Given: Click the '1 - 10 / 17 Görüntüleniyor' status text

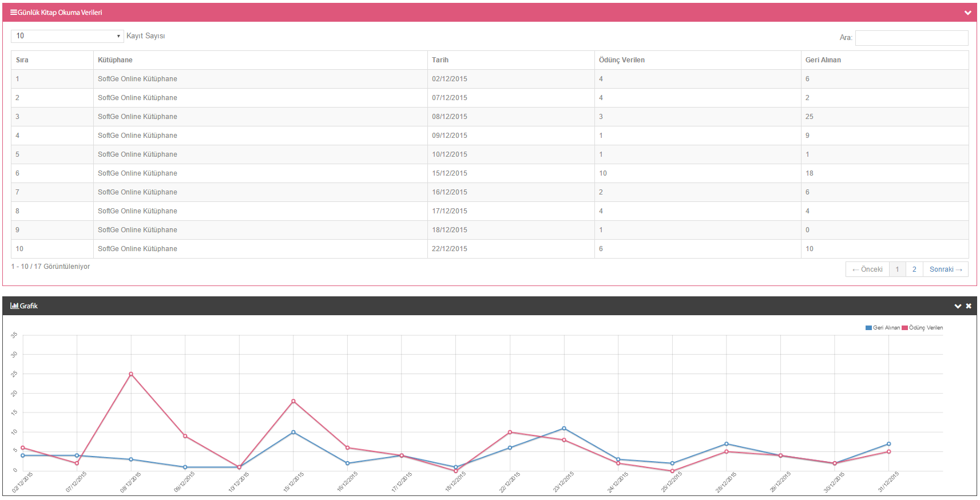Looking at the screenshot, I should click(50, 267).
